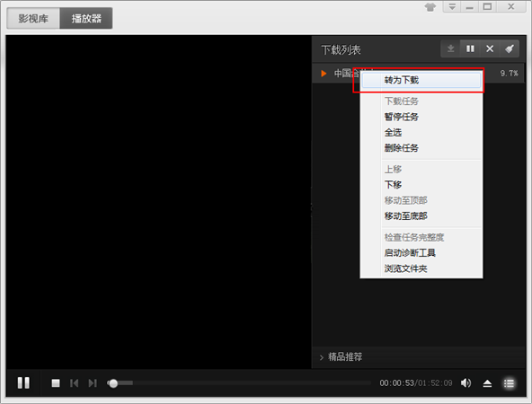Choose 移动至底部 from context menu
Screen dimensions: 532x404
pos(421,215)
